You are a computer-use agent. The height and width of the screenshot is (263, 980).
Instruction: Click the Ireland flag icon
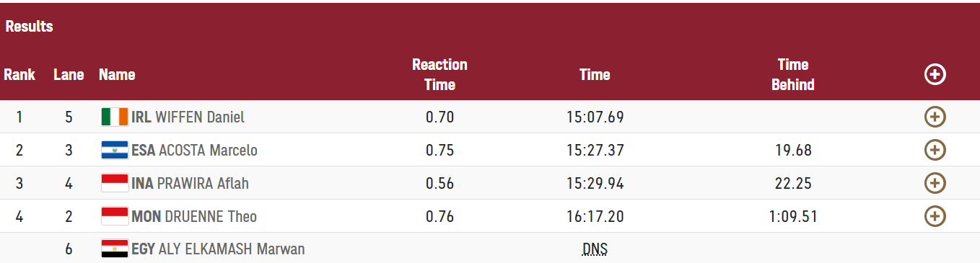pos(115,117)
